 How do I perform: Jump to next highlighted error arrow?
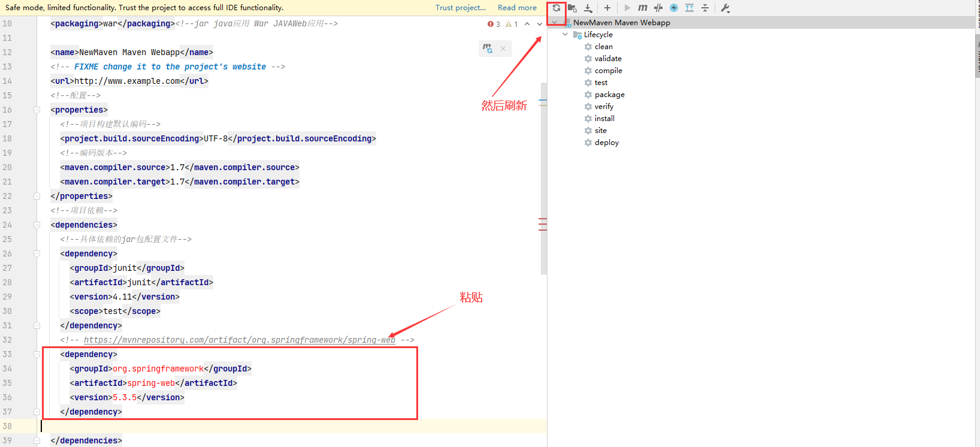(x=540, y=24)
